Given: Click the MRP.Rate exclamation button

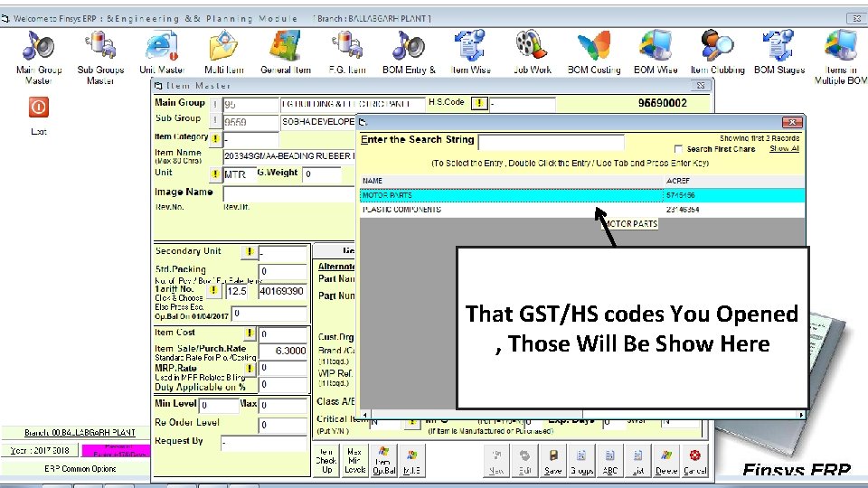Looking at the screenshot, I should click(250, 369).
